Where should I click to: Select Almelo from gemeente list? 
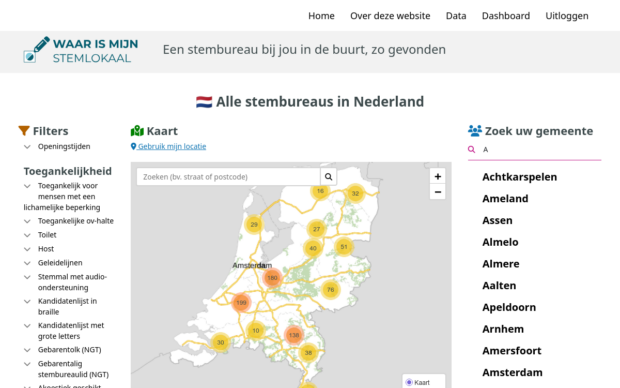pyautogui.click(x=500, y=242)
